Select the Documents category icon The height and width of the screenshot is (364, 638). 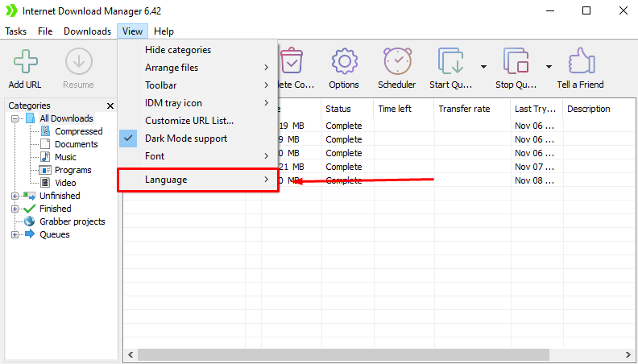(46, 144)
